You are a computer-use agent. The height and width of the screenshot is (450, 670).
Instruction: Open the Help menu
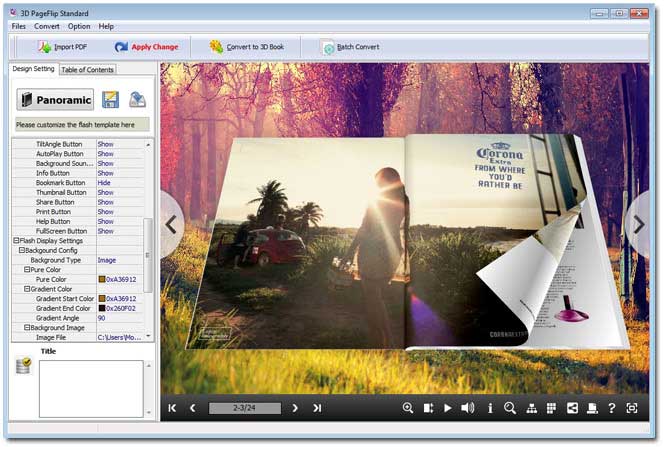click(106, 26)
